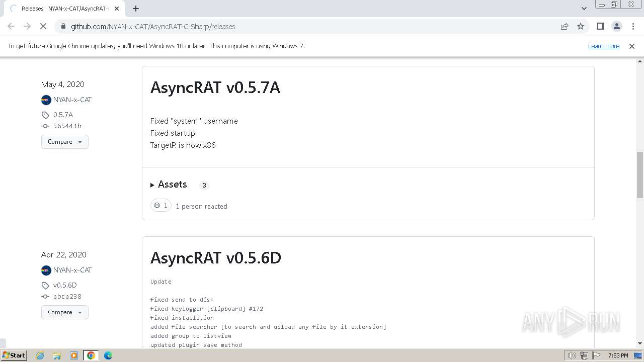View site information lock icon
This screenshot has width=644, height=362.
pyautogui.click(x=63, y=27)
